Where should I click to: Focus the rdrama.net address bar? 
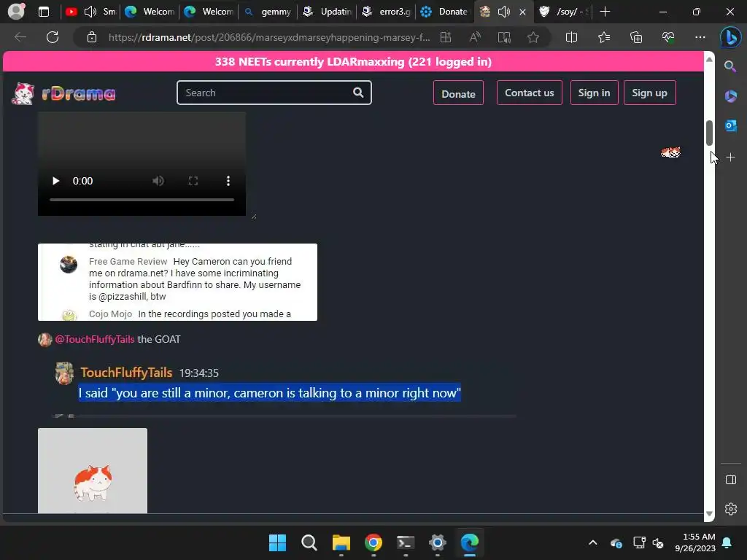pyautogui.click(x=269, y=37)
